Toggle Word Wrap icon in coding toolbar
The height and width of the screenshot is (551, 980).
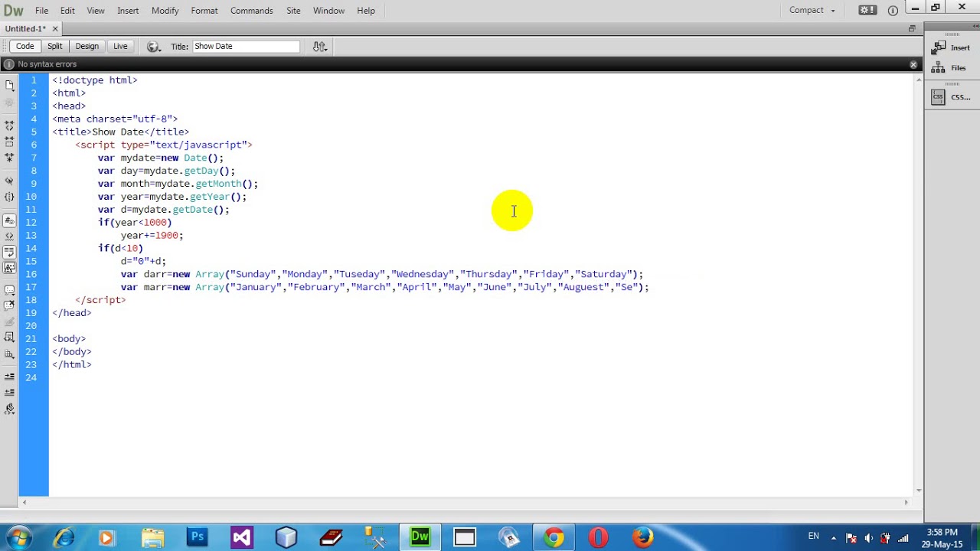pyautogui.click(x=9, y=251)
